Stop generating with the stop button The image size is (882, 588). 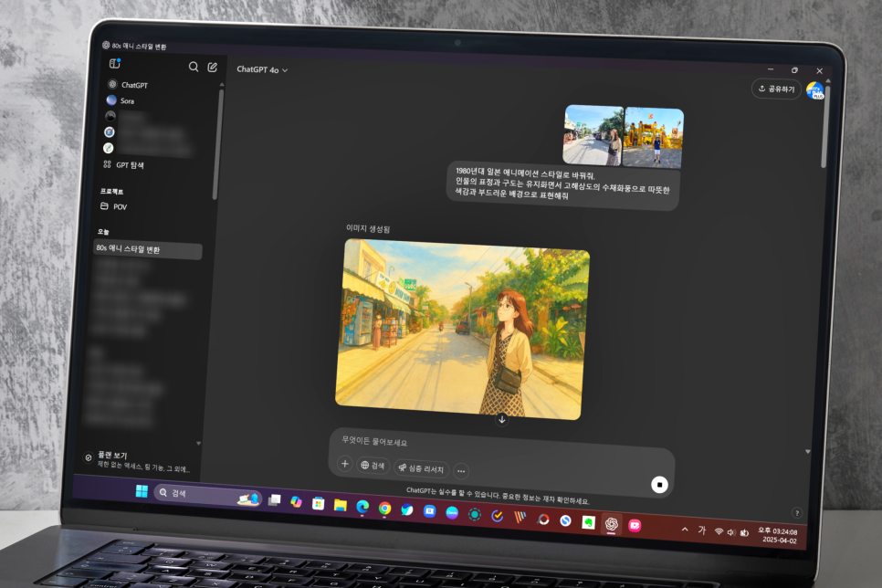pos(659,485)
